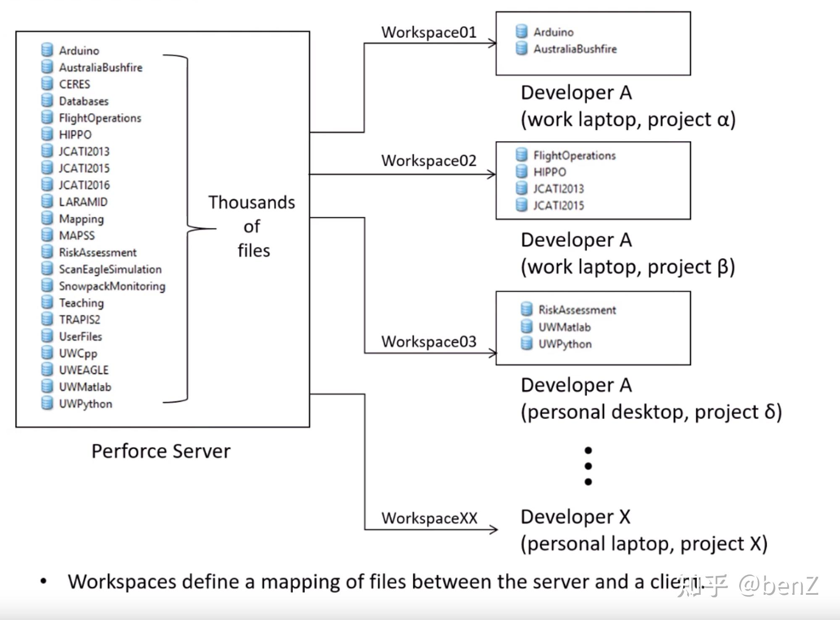
Task: Click the Workspace02 arrow label
Action: (429, 161)
